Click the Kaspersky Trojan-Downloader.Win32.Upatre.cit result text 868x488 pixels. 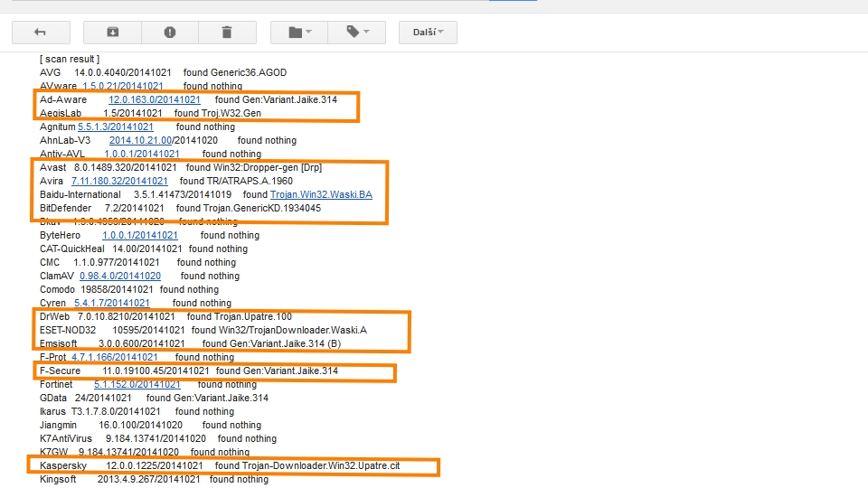320,465
